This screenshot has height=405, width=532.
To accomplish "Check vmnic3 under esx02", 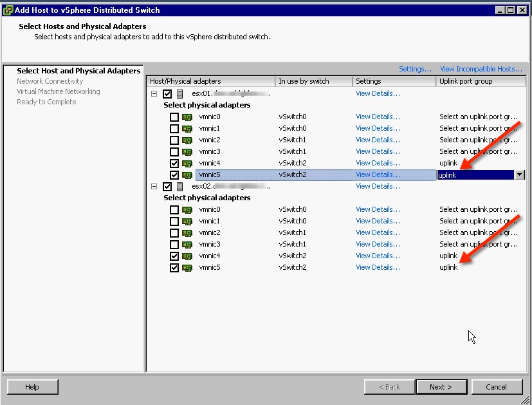I will 174,245.
